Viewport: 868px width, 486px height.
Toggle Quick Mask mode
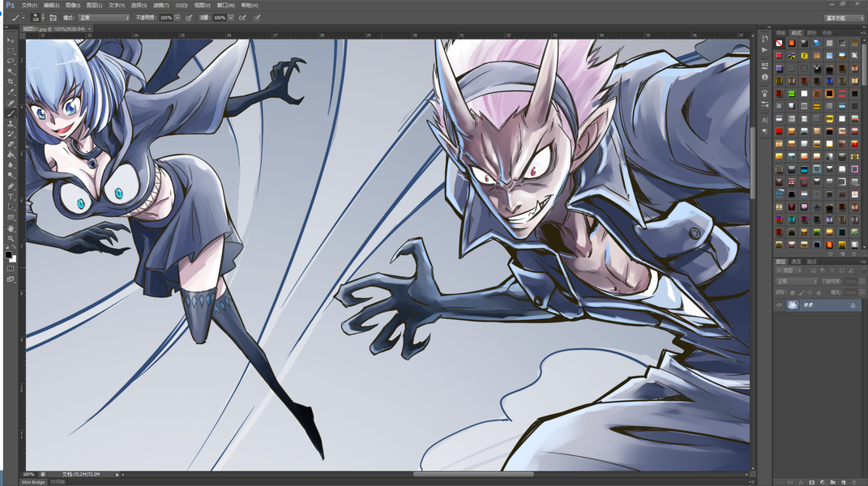[x=11, y=268]
